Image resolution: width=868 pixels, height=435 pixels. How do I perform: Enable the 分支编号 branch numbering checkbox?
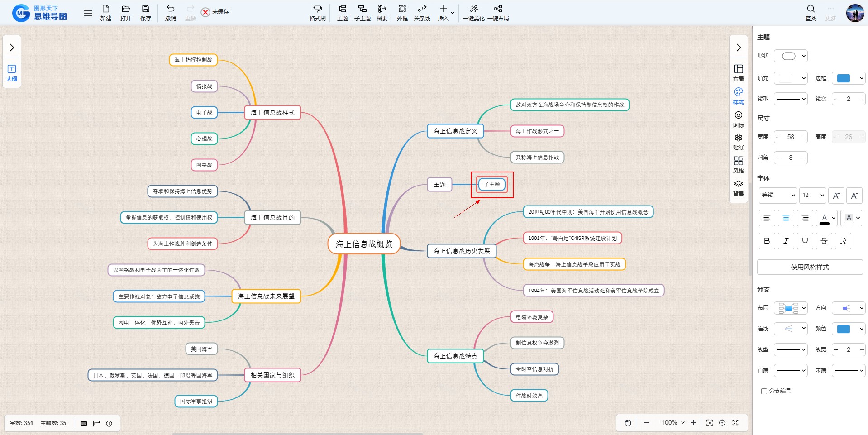(764, 391)
